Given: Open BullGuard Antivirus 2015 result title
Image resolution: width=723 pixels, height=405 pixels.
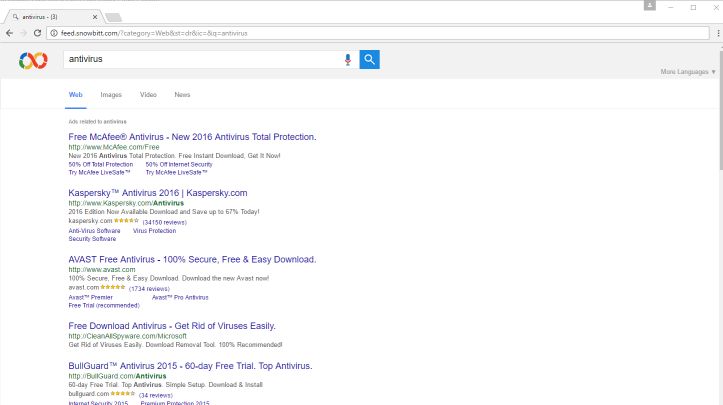Looking at the screenshot, I should point(190,366).
